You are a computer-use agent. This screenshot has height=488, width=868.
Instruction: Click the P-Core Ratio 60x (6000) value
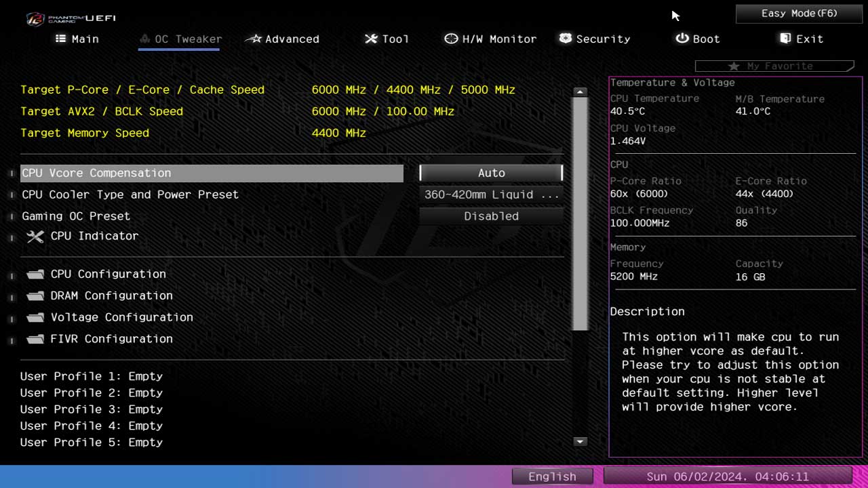639,194
